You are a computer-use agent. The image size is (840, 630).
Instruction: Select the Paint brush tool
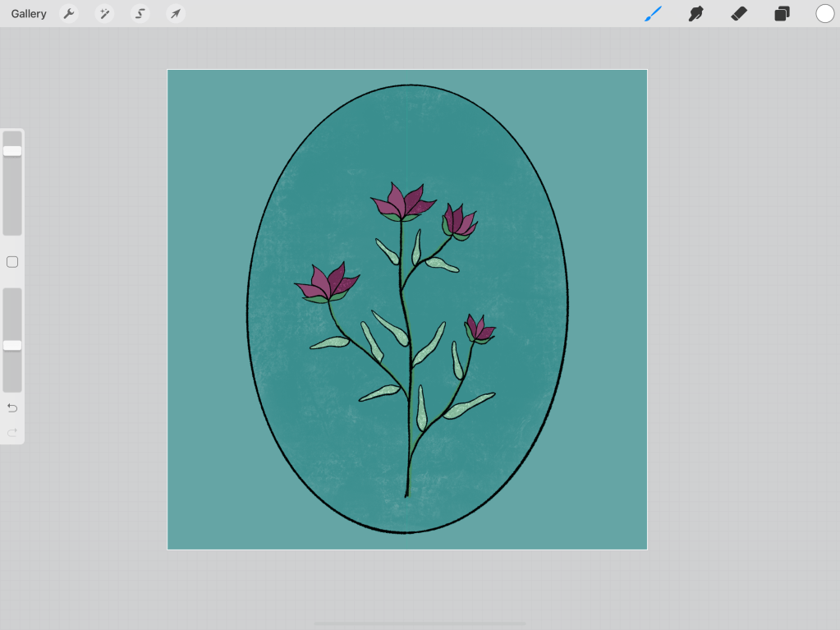click(653, 14)
